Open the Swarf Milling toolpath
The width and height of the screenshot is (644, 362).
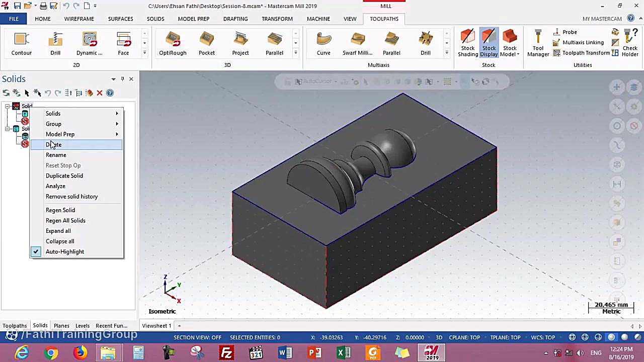(x=358, y=44)
